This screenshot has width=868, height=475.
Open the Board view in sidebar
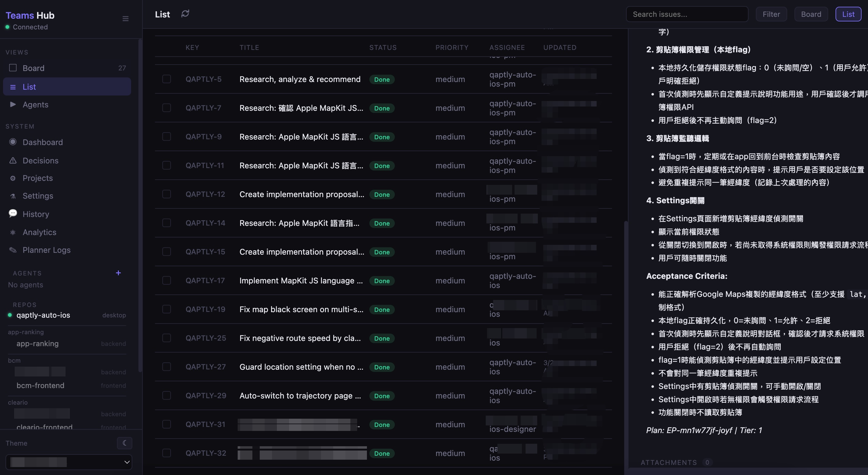tap(67, 68)
